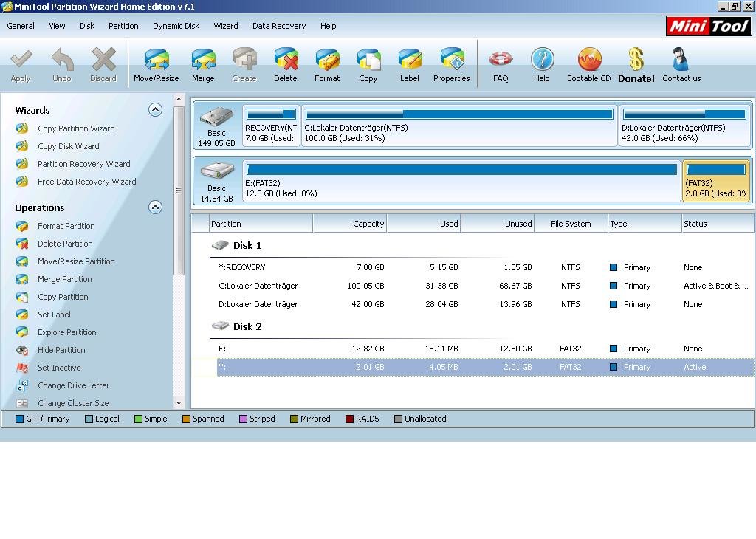The height and width of the screenshot is (539, 756).
Task: Open the Help menu
Action: point(329,26)
